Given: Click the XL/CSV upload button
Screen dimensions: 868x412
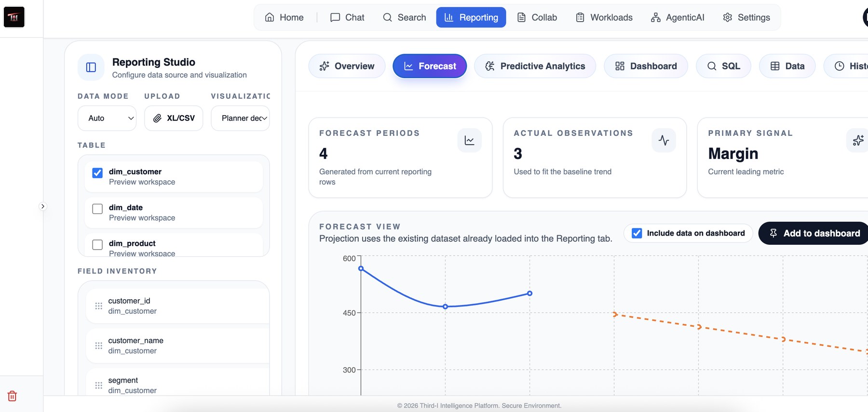Looking at the screenshot, I should (174, 118).
